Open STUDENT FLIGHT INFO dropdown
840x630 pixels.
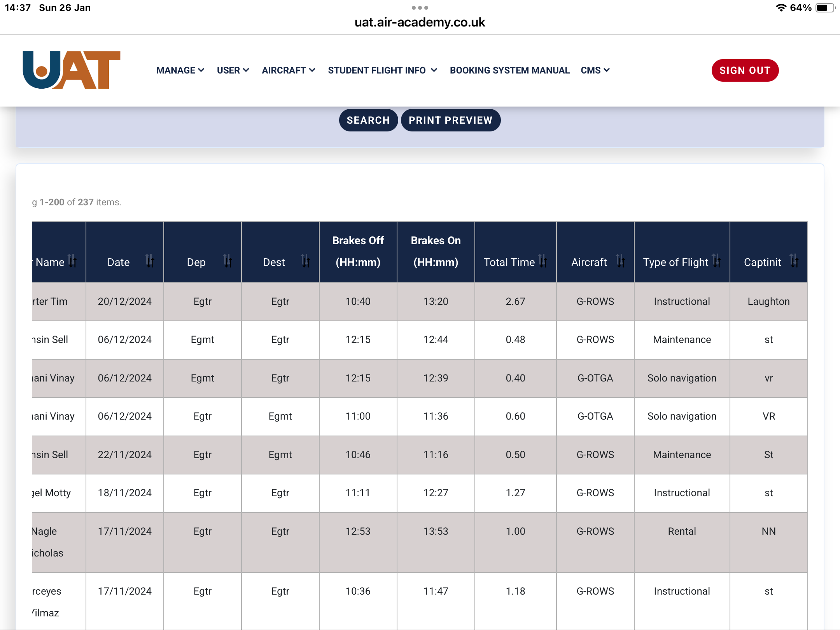pyautogui.click(x=382, y=70)
